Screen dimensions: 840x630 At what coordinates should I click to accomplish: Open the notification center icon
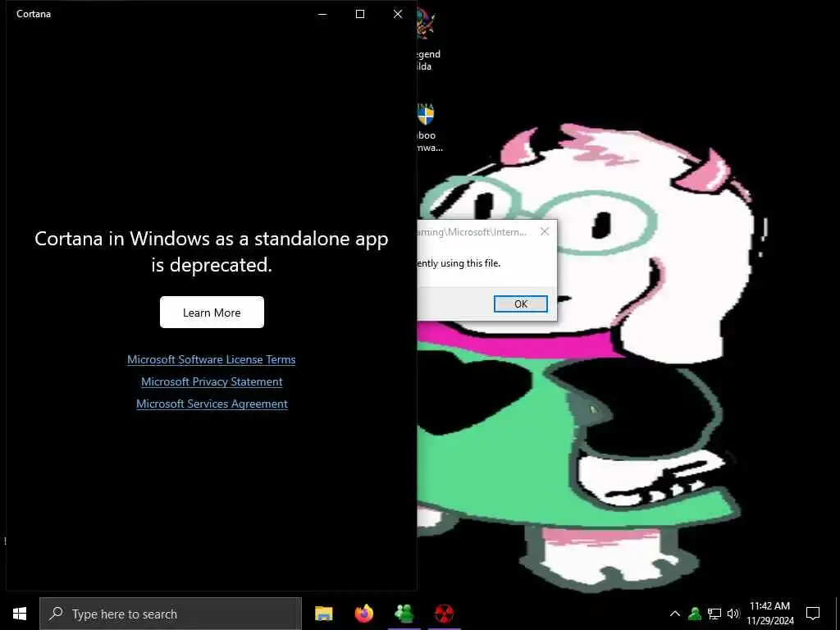813,614
